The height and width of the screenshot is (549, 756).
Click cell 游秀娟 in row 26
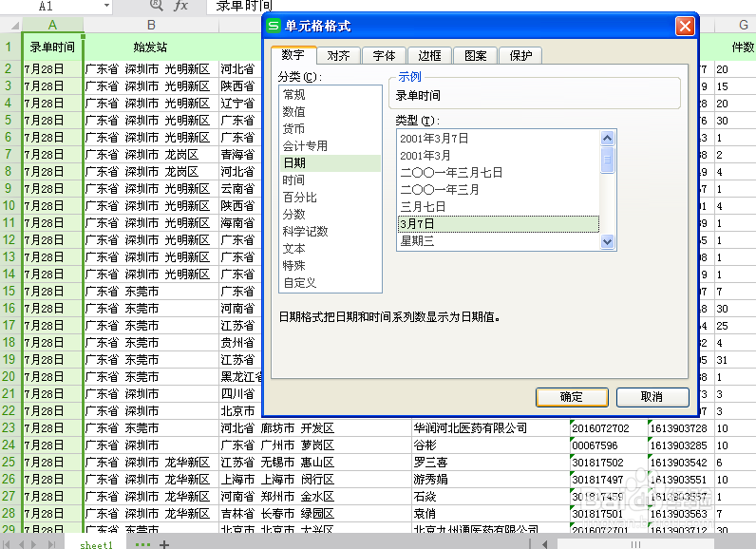click(x=490, y=480)
